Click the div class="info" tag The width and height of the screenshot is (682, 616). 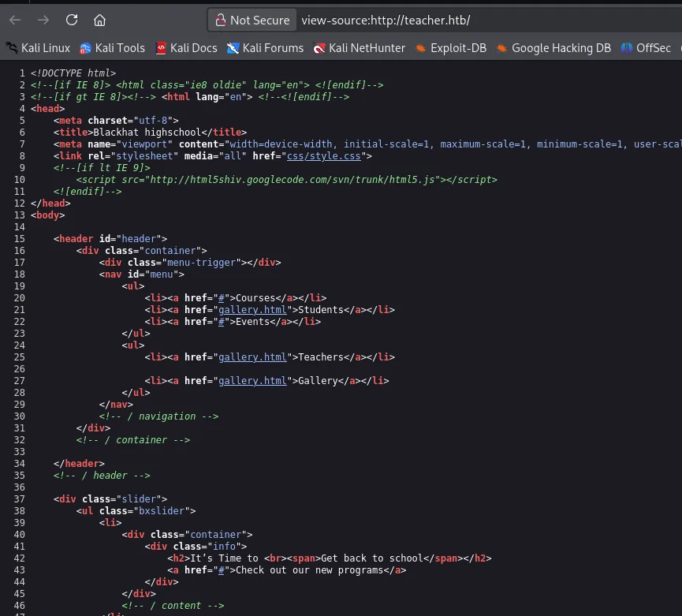tap(196, 547)
